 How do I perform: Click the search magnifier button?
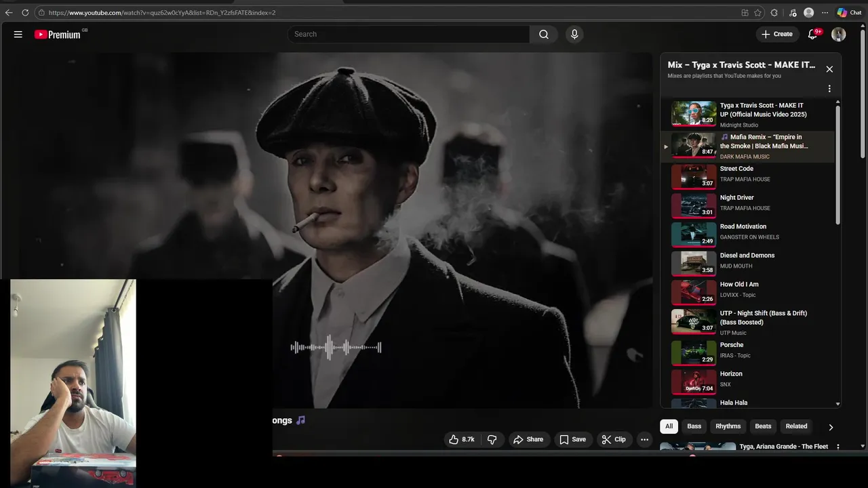tap(544, 35)
